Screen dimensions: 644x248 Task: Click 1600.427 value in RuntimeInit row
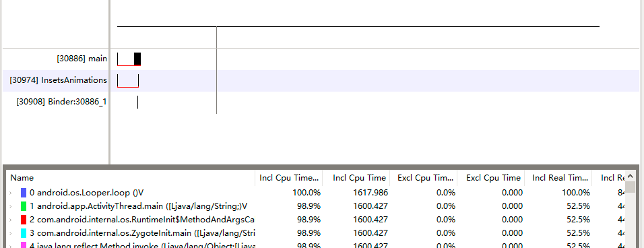click(370, 220)
